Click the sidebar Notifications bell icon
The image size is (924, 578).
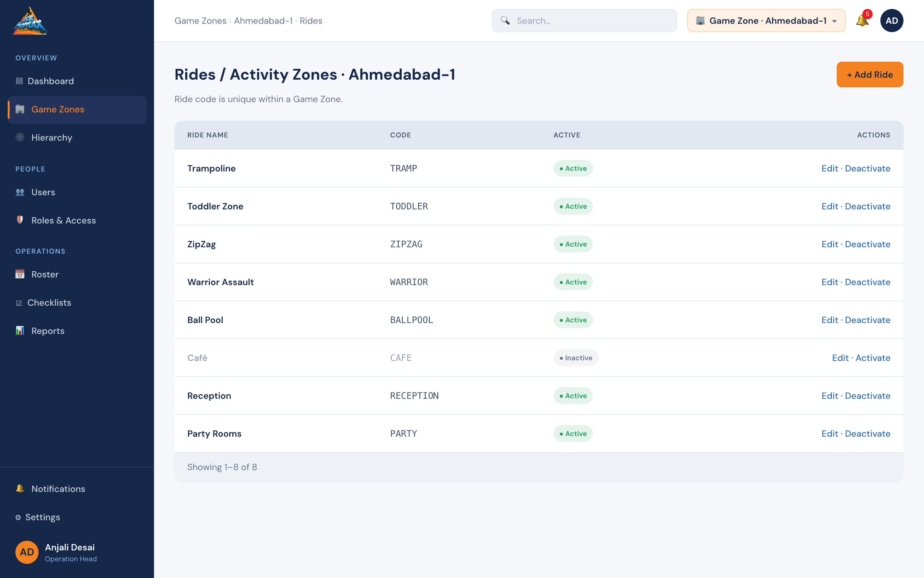pos(20,488)
